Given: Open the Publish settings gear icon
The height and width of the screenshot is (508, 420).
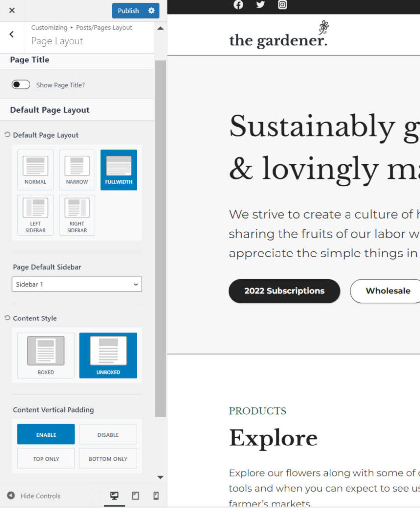Looking at the screenshot, I should (151, 11).
